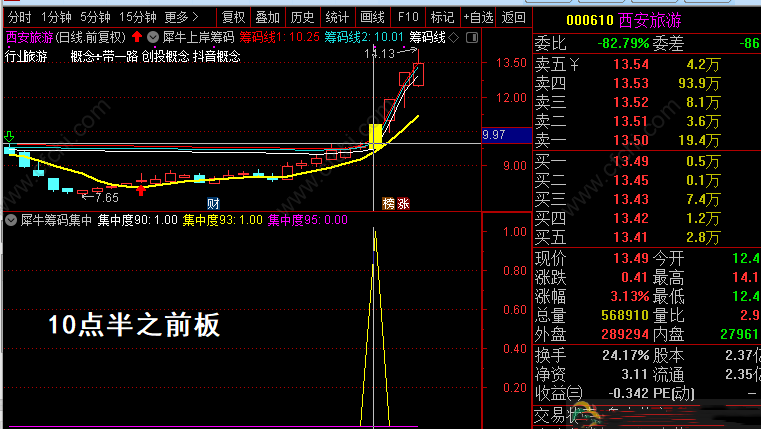Click the green down arrow marker
This screenshot has height=429, width=761.
[x=9, y=136]
